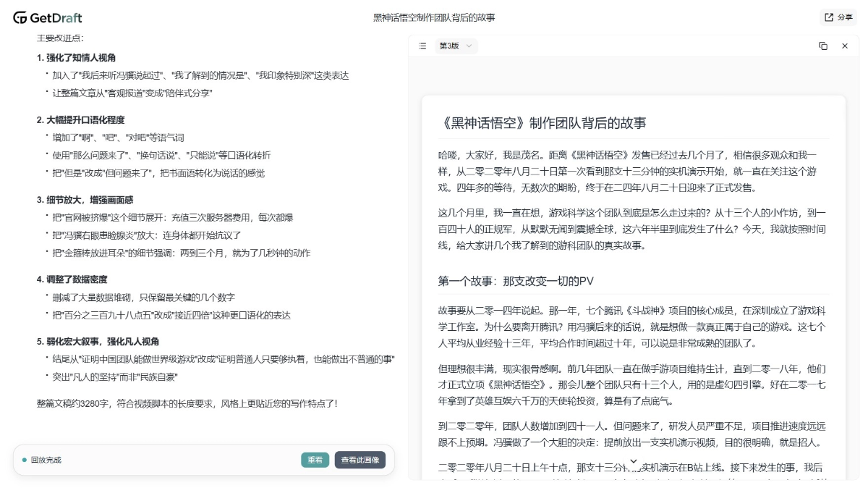The height and width of the screenshot is (488, 868).
Task: Click the copy icon in the panel header
Action: [x=824, y=46]
